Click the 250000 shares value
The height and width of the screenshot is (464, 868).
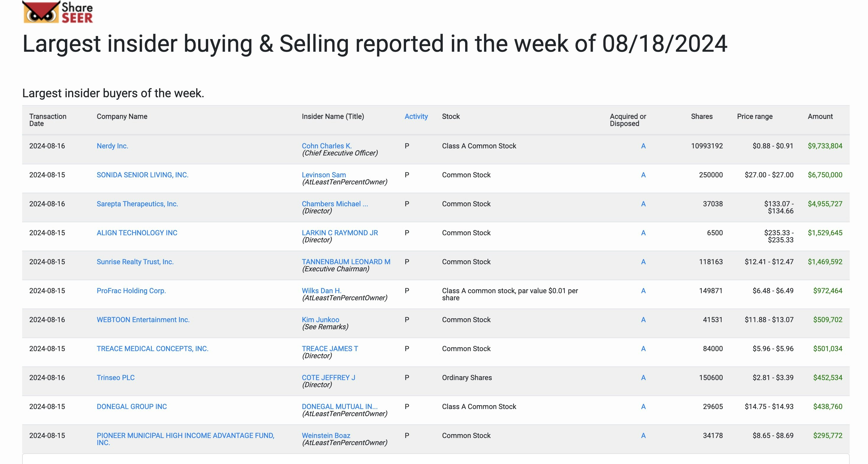click(x=711, y=175)
